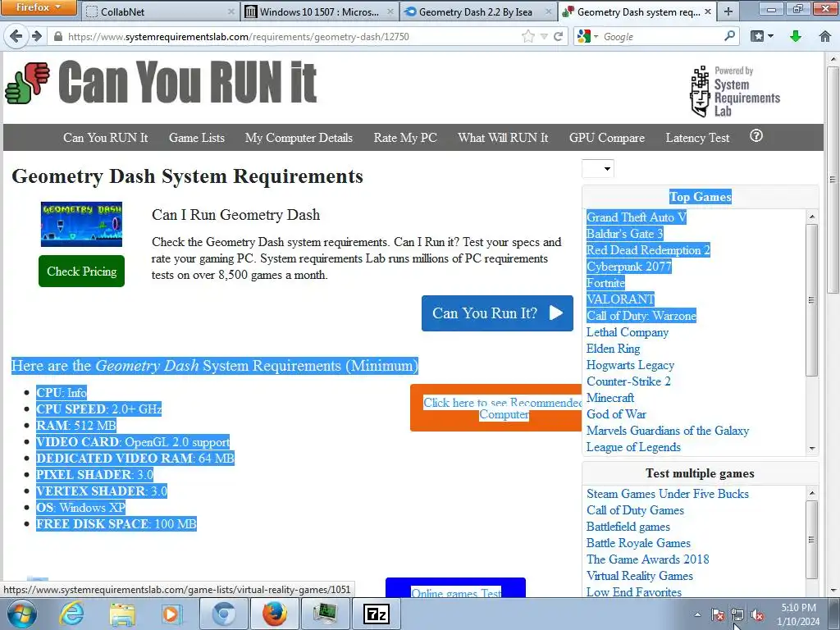
Task: Open the Latency Test menu item
Action: click(697, 138)
